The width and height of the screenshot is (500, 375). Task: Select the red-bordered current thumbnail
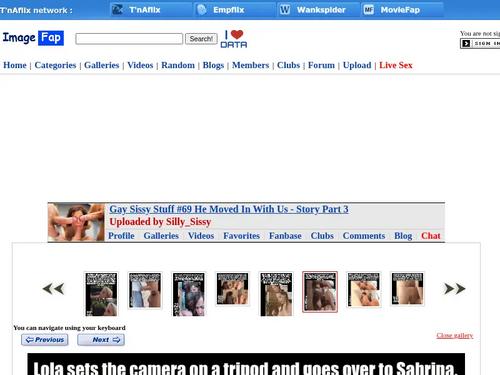click(x=320, y=292)
